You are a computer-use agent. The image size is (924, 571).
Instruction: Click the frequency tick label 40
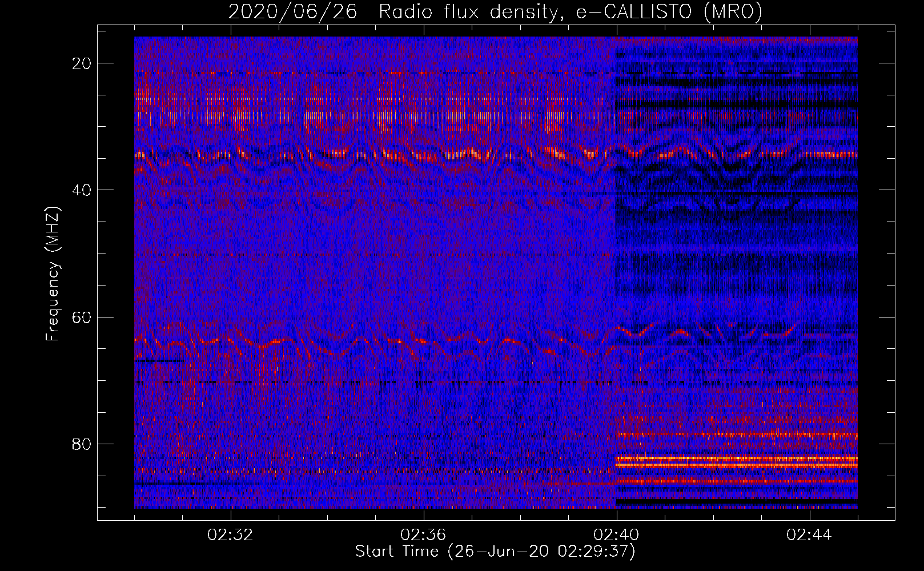point(82,190)
